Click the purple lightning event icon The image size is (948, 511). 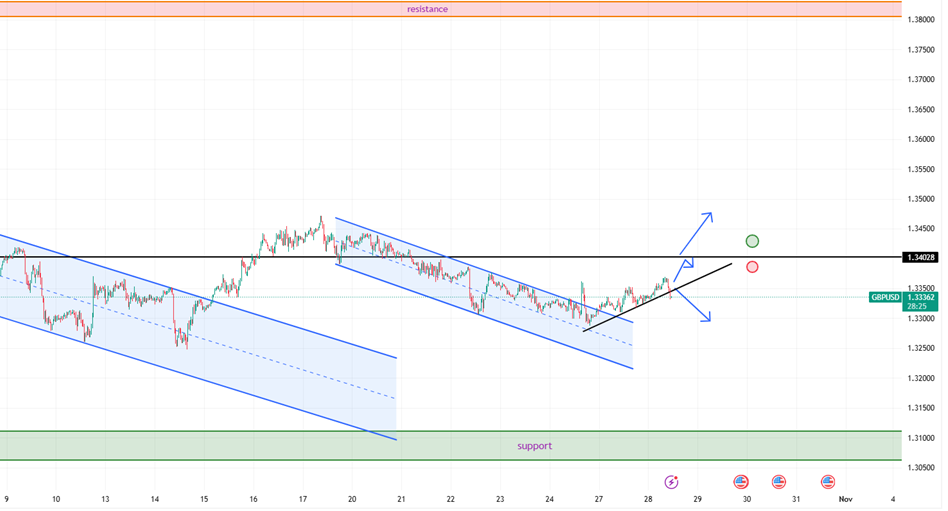pos(671,481)
